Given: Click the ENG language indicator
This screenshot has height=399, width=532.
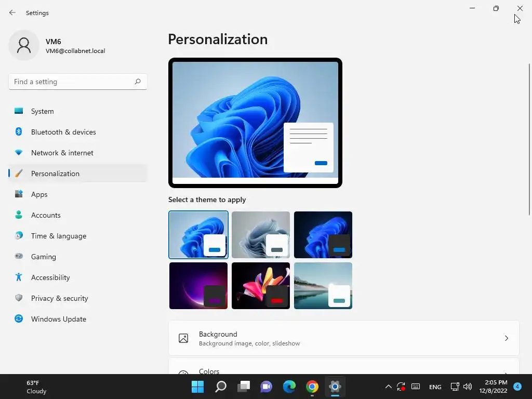Looking at the screenshot, I should click(x=435, y=387).
